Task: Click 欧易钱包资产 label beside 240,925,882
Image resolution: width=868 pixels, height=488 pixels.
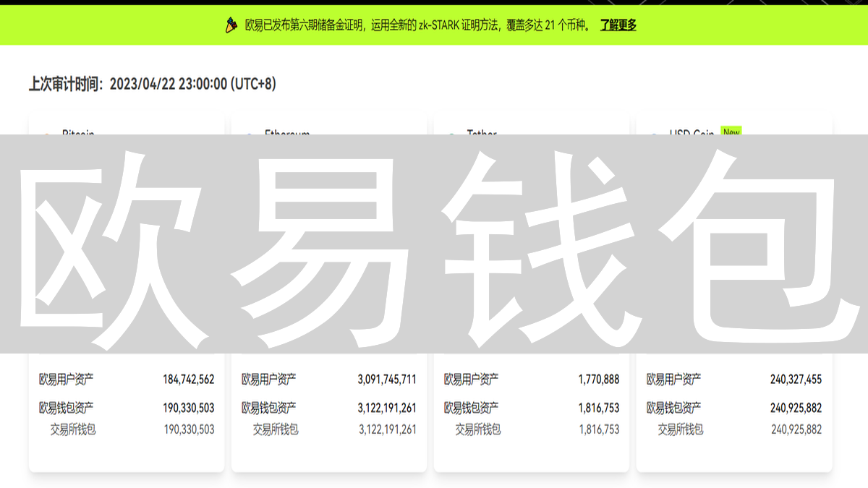Action: pos(673,408)
